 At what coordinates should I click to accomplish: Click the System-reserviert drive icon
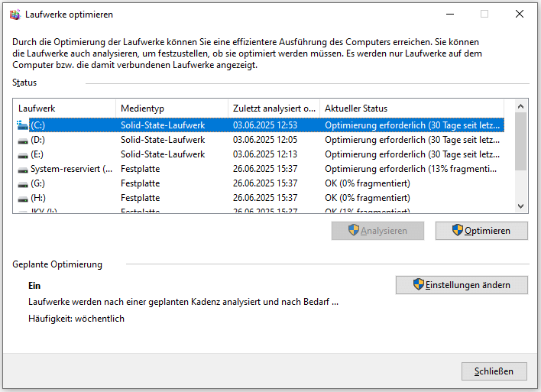(23, 170)
